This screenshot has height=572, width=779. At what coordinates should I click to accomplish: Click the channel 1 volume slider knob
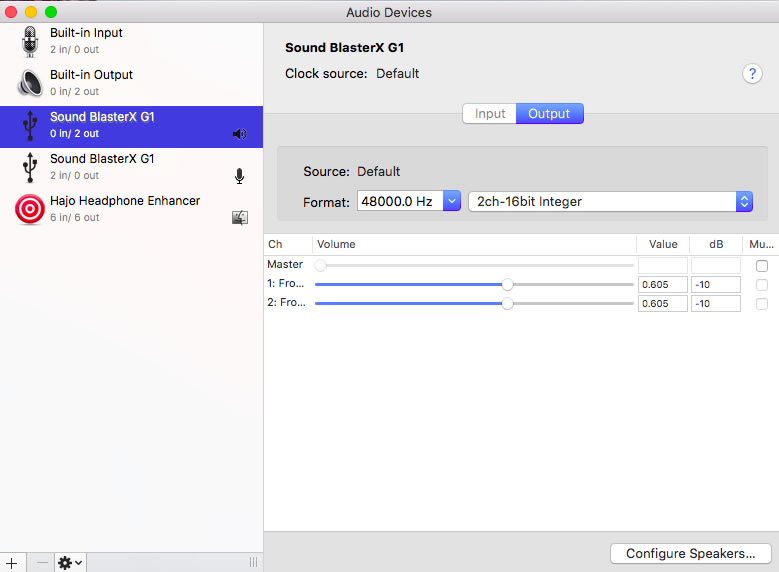(507, 285)
